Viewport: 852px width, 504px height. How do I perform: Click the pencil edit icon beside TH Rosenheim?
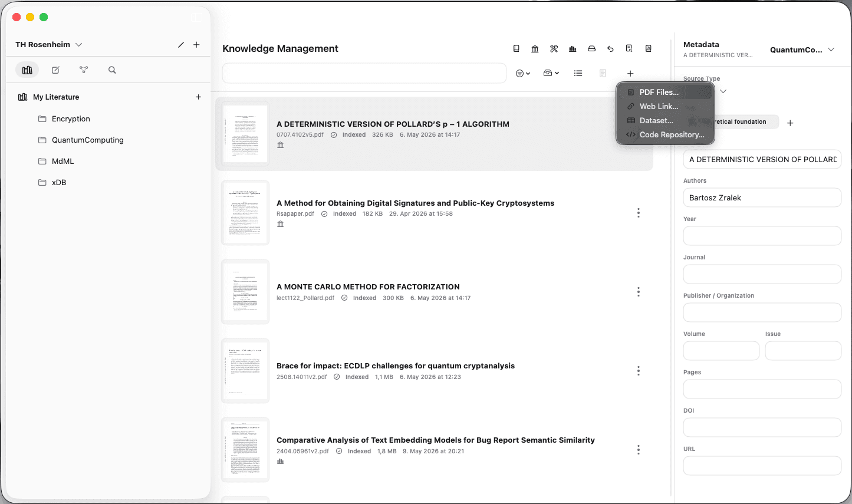(181, 45)
